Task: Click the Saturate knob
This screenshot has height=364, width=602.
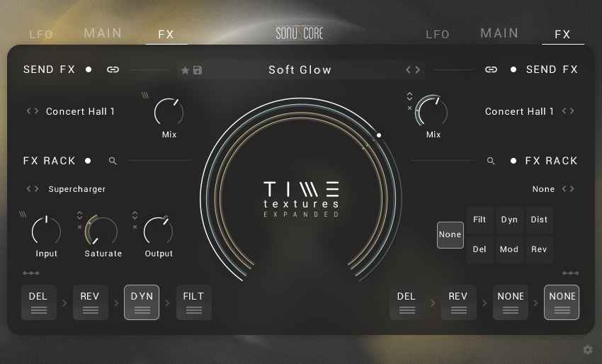Action: click(x=103, y=231)
